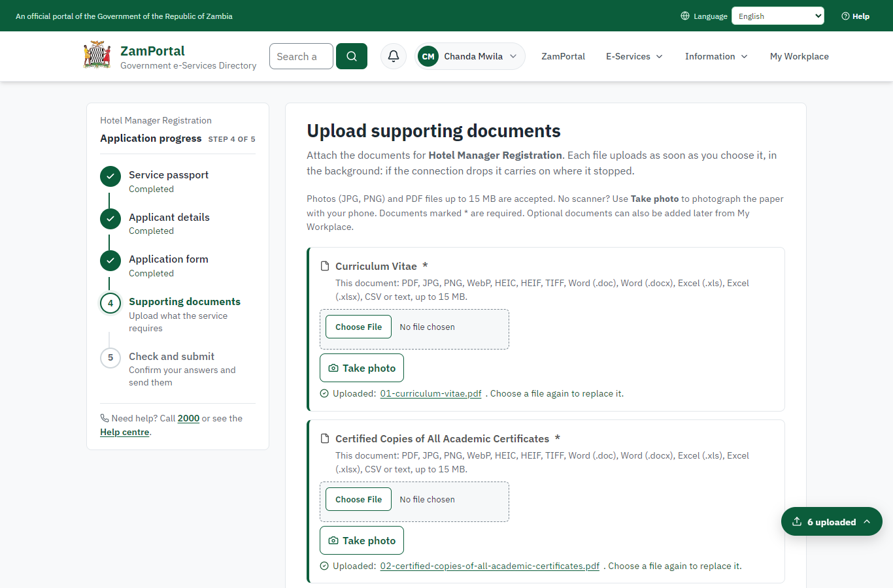The width and height of the screenshot is (893, 588).
Task: Click the Applicant details step title
Action: click(169, 217)
